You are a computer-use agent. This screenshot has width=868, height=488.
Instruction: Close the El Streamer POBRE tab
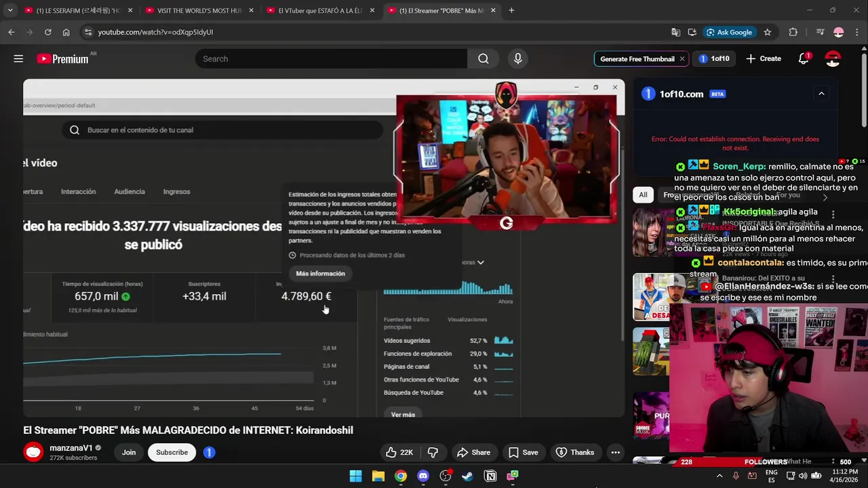pos(493,10)
